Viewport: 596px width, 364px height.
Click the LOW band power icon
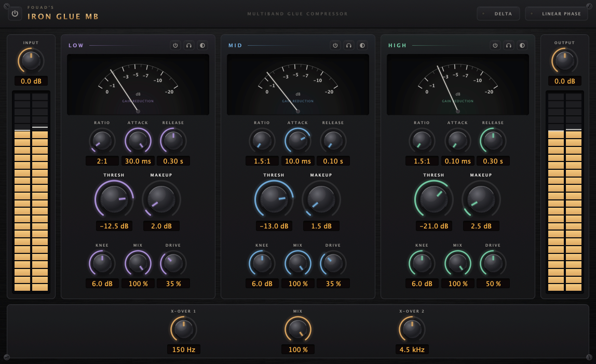tap(175, 45)
